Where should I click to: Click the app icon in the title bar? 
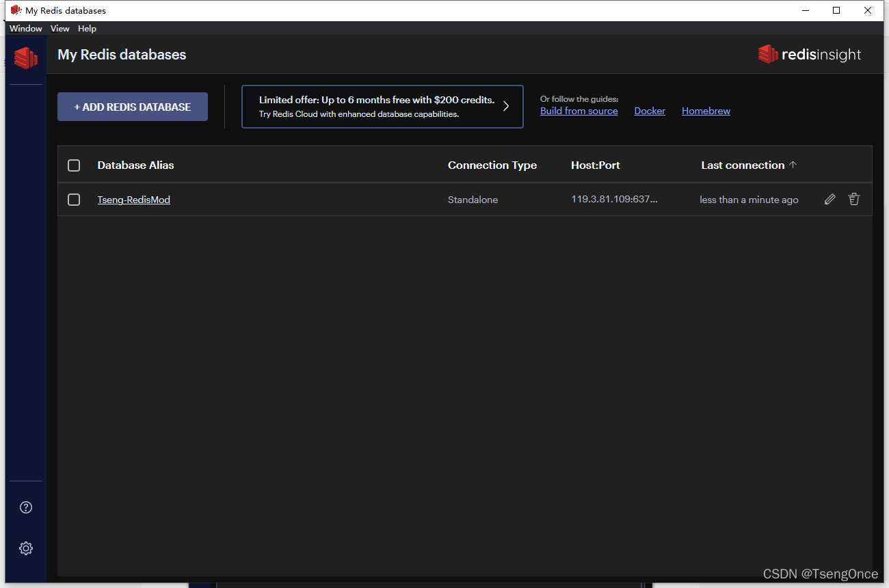coord(15,10)
